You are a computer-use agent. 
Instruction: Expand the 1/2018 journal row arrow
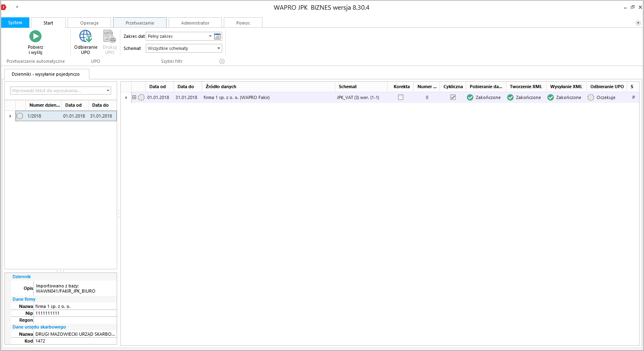click(10, 116)
